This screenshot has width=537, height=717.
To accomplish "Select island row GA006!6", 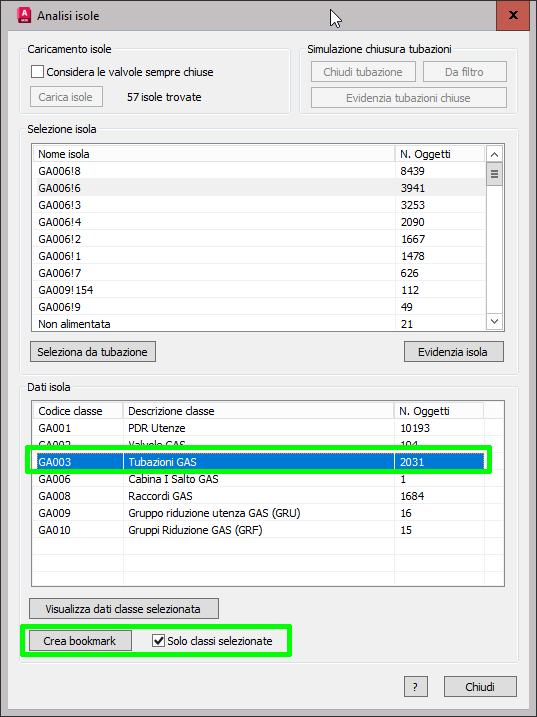I will 259,187.
